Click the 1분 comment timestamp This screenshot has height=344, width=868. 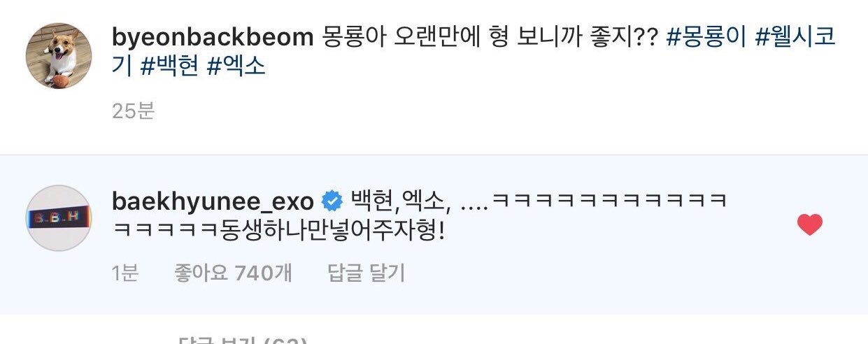pos(124,273)
